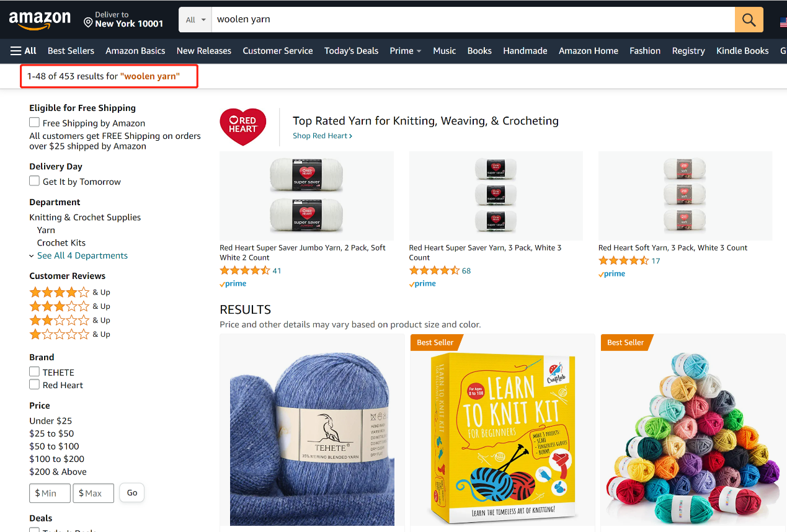The image size is (787, 532).
Task: Click the Amazon logo
Action: click(x=40, y=20)
